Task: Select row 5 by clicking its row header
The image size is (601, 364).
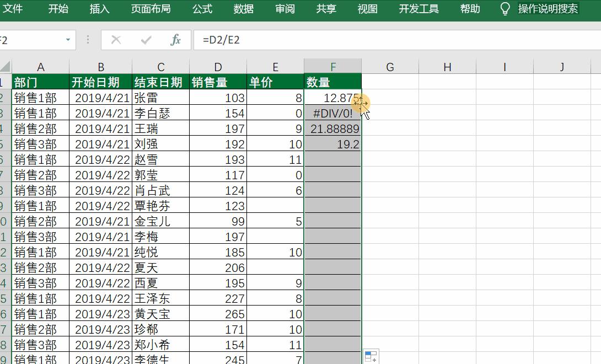Action: click(x=6, y=143)
